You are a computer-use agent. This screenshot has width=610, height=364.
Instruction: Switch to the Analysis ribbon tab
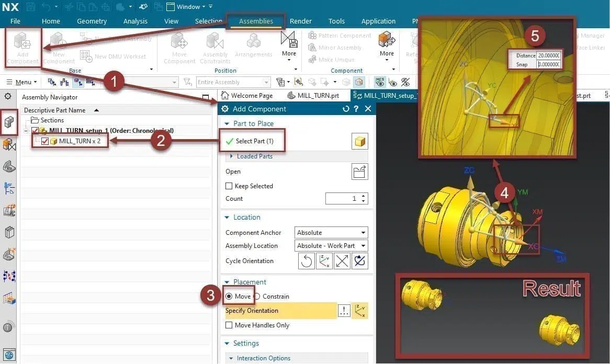click(x=135, y=21)
